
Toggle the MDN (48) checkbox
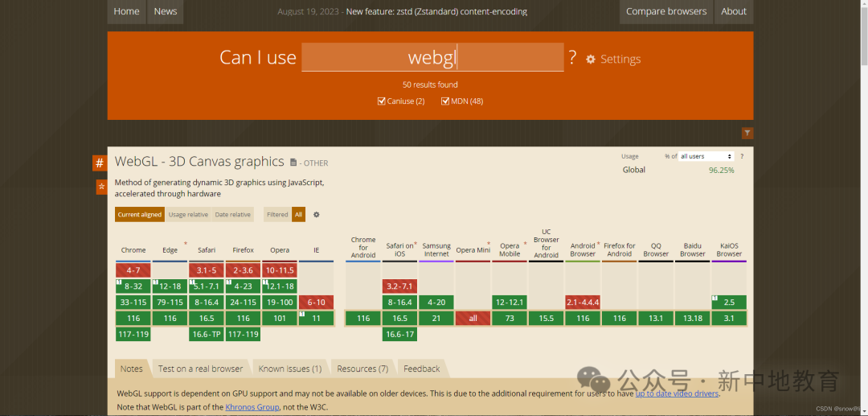pos(445,101)
